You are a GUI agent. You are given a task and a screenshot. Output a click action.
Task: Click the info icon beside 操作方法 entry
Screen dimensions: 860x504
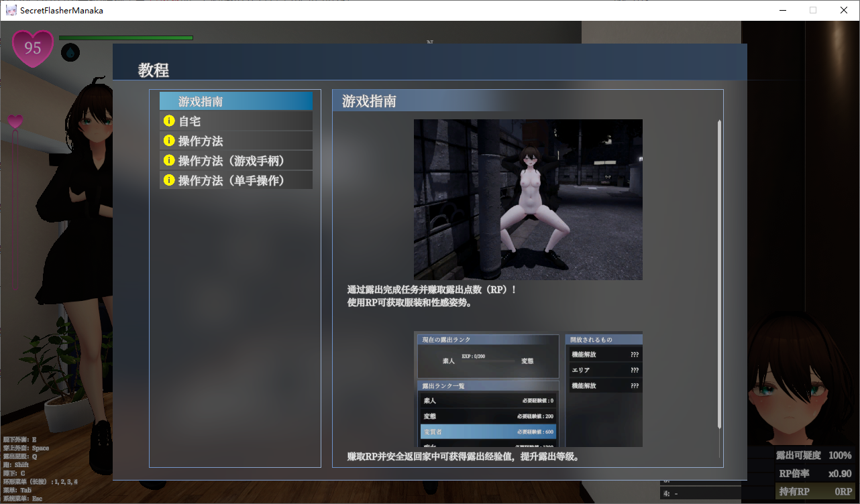tap(168, 141)
